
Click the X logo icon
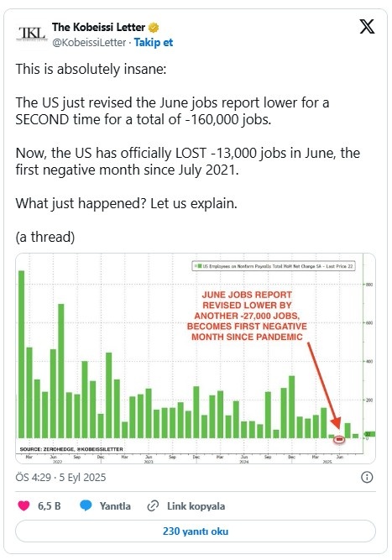367,26
